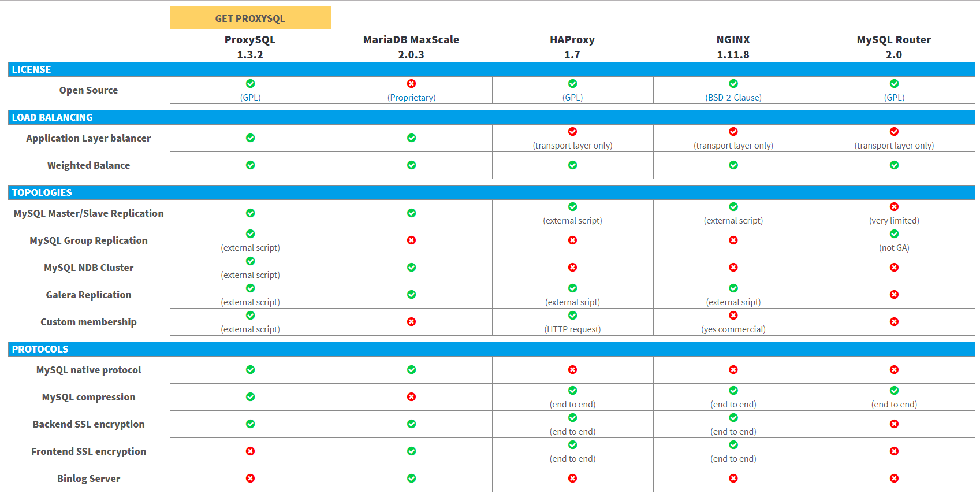Click the Weighted Balance row label

[x=88, y=165]
